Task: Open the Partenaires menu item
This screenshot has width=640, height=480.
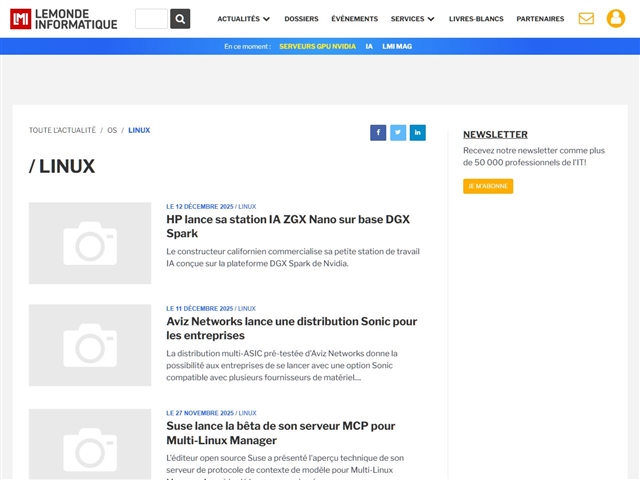Action: point(540,19)
